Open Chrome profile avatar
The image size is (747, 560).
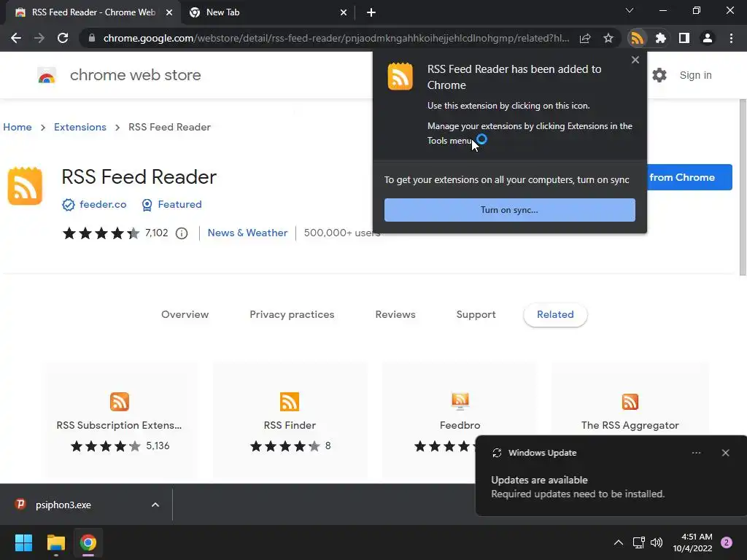(707, 38)
